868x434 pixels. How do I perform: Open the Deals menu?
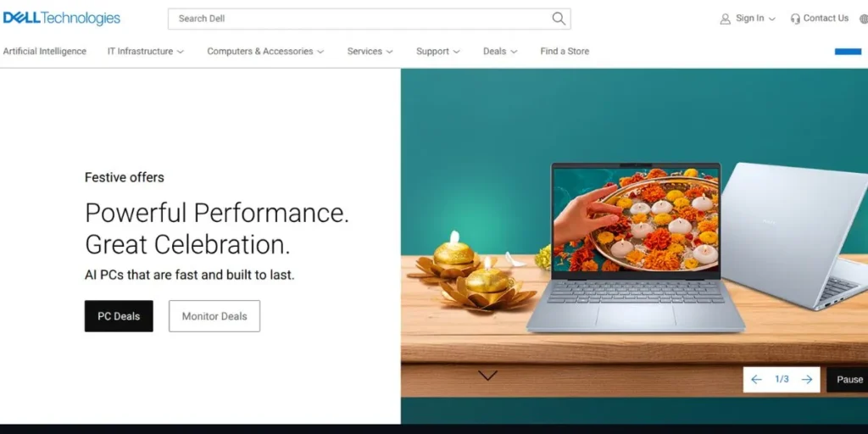pos(500,51)
